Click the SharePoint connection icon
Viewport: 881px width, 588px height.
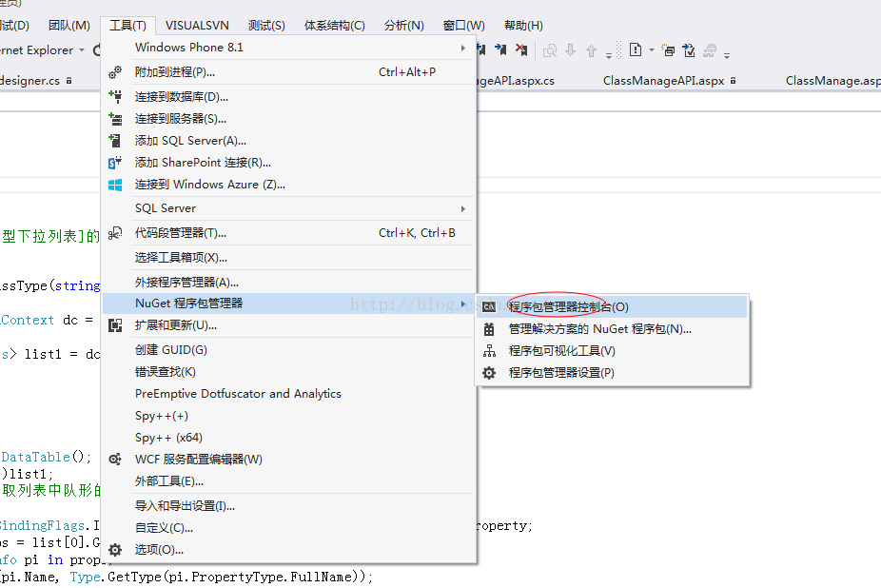coord(115,163)
